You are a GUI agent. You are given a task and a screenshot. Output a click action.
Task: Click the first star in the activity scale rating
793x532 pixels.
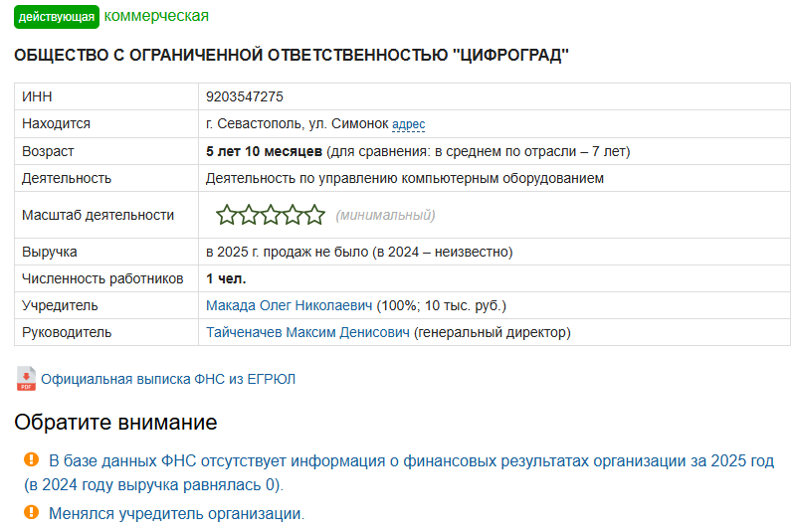(x=227, y=215)
